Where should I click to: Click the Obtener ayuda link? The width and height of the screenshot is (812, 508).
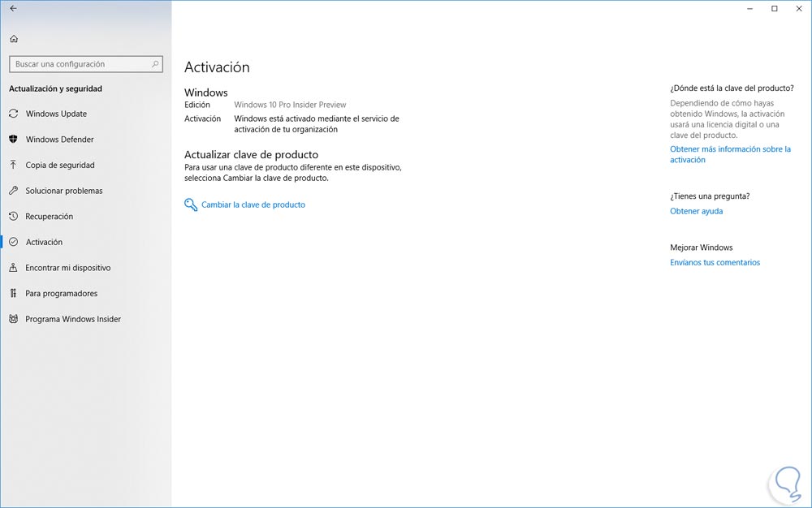coord(697,211)
